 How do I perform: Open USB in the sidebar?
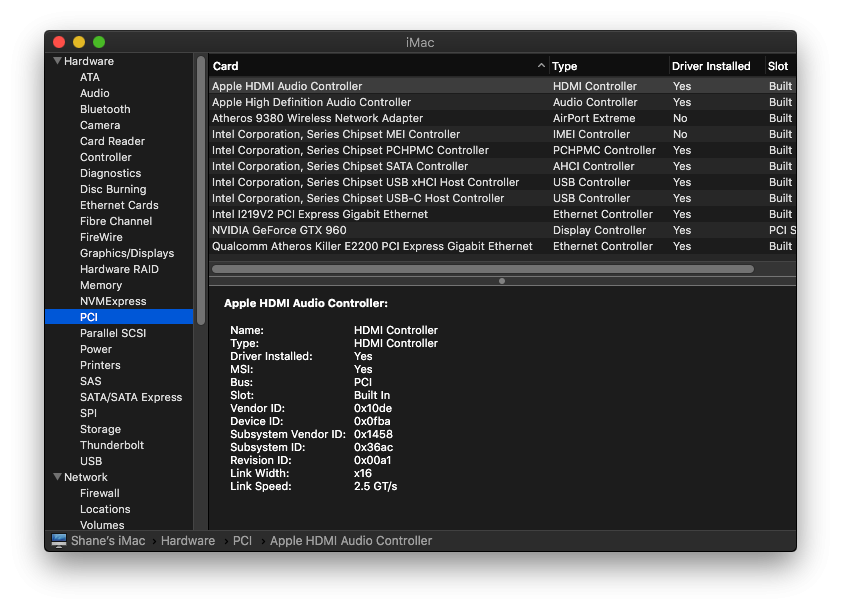[91, 461]
